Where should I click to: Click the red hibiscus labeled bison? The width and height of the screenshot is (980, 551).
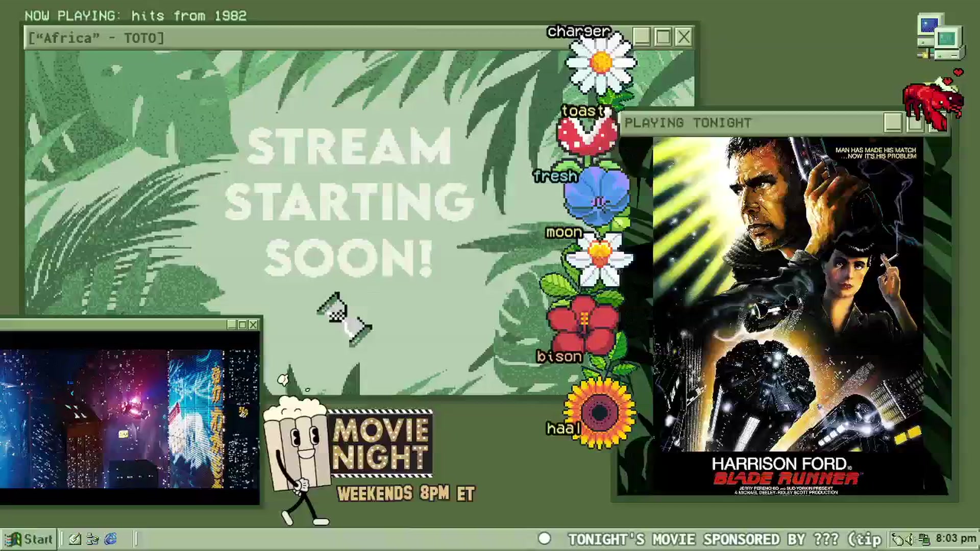point(583,325)
